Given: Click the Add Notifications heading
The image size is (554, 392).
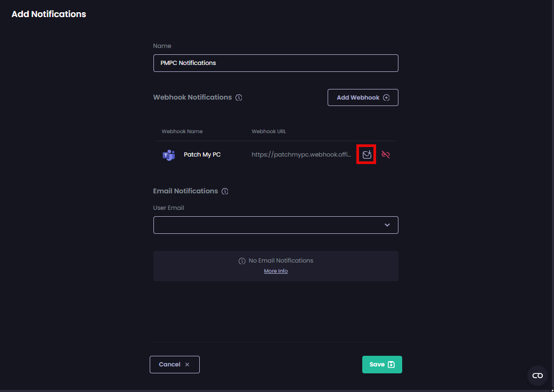Looking at the screenshot, I should coord(49,14).
